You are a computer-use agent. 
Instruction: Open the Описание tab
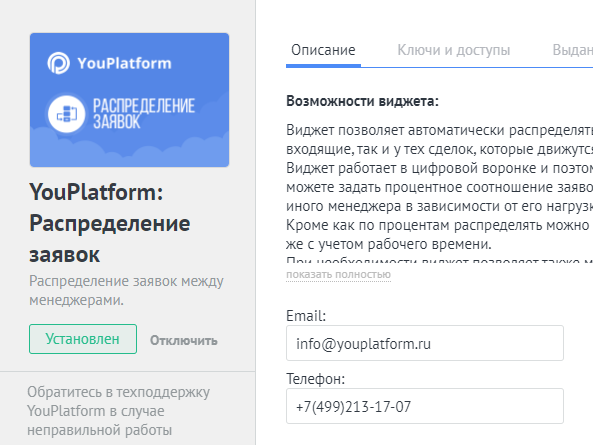pyautogui.click(x=323, y=50)
